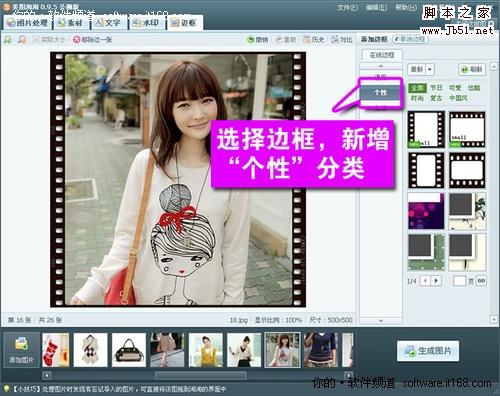Click the GO page jump button
Image resolution: width=500 pixels, height=396 pixels.
pyautogui.click(x=481, y=281)
